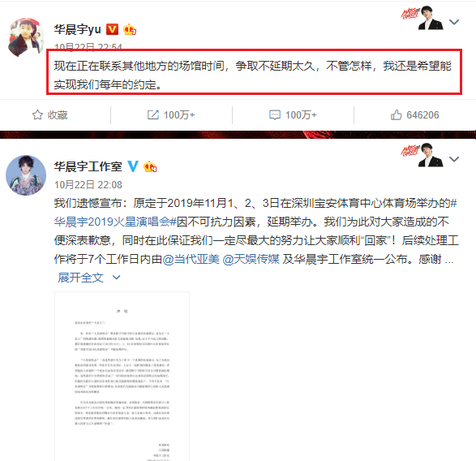Image resolution: width=476 pixels, height=461 pixels.
Task: Expand full text with 展开全文
Action: [x=89, y=277]
